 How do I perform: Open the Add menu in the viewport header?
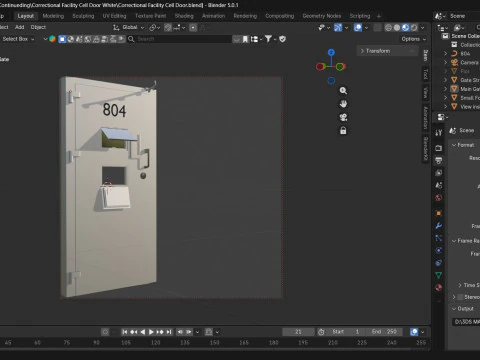[19, 27]
